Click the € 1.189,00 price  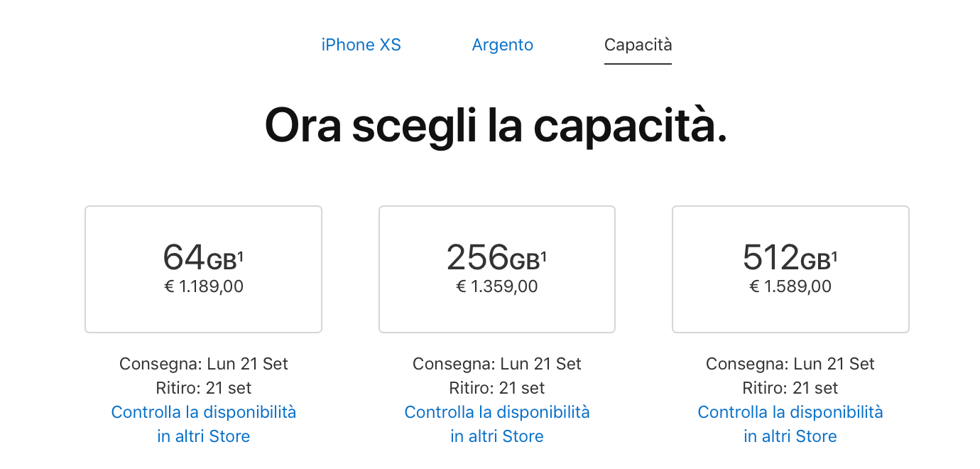(204, 286)
